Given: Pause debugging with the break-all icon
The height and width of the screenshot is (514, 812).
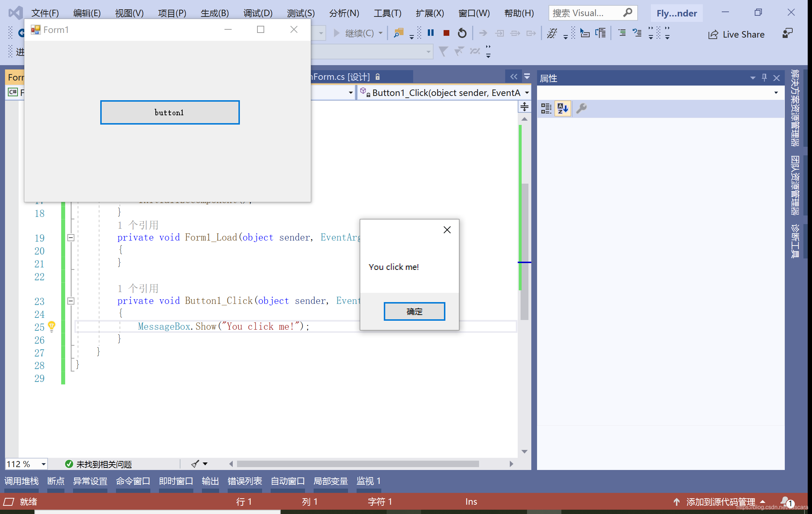Looking at the screenshot, I should point(431,33).
